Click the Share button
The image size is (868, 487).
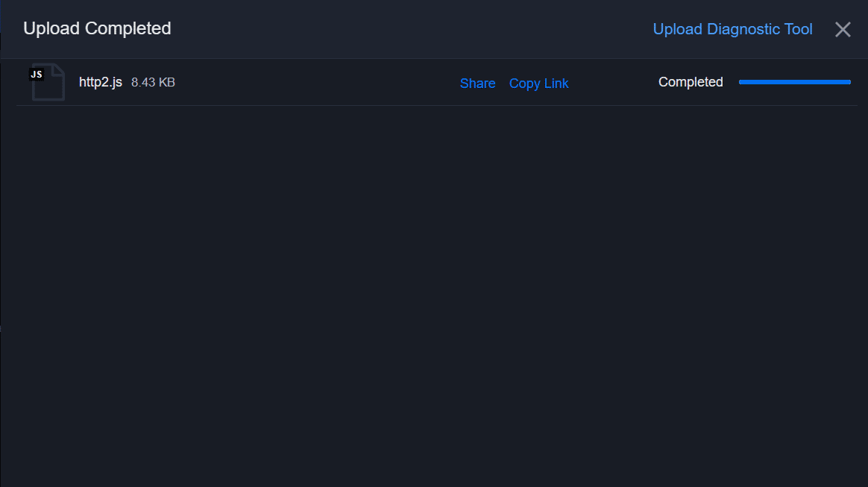[477, 84]
